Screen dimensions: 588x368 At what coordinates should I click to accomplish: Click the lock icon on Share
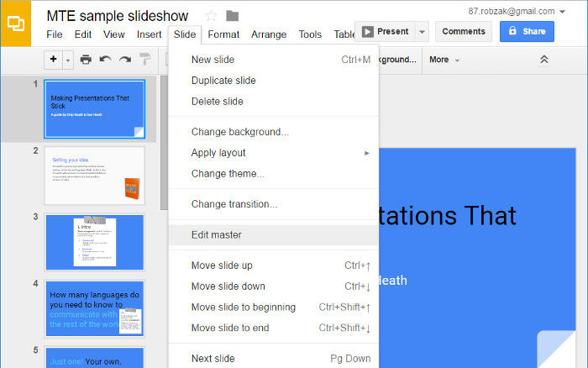pyautogui.click(x=512, y=31)
